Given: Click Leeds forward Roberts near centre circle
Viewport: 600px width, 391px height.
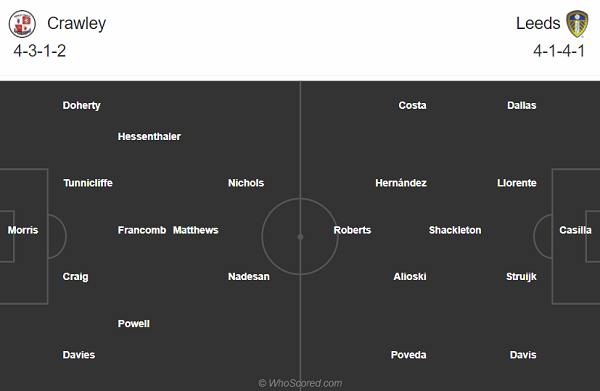Looking at the screenshot, I should [x=352, y=230].
